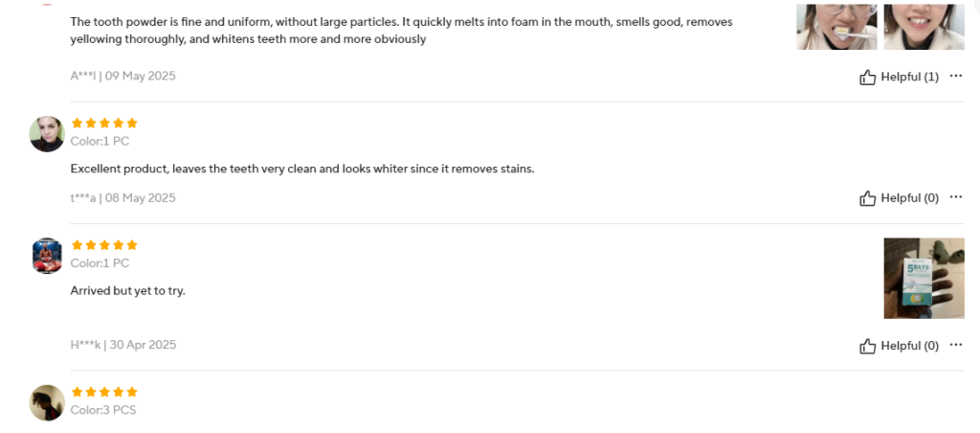Open first brushing teeth review photo
This screenshot has height=433, width=980.
(823, 26)
